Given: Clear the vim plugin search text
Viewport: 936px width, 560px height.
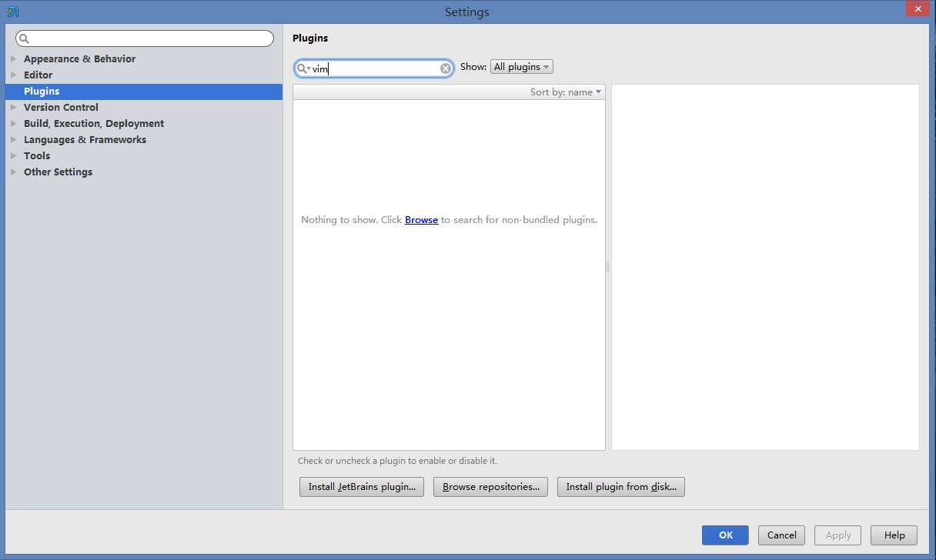Looking at the screenshot, I should coord(446,68).
